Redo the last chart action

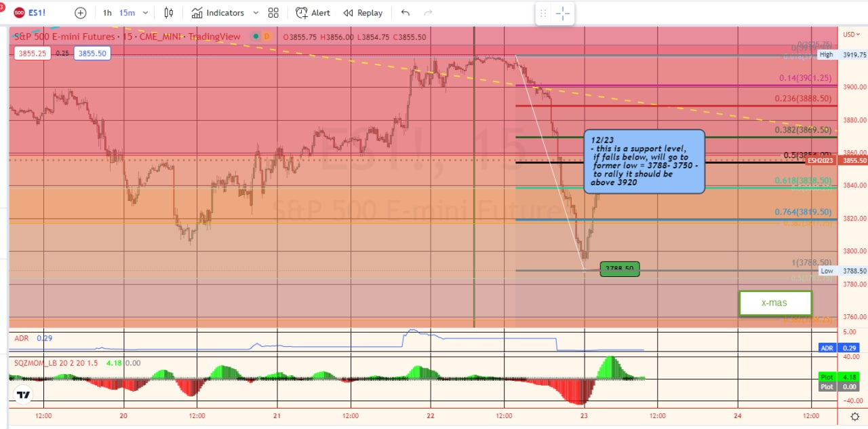[428, 12]
